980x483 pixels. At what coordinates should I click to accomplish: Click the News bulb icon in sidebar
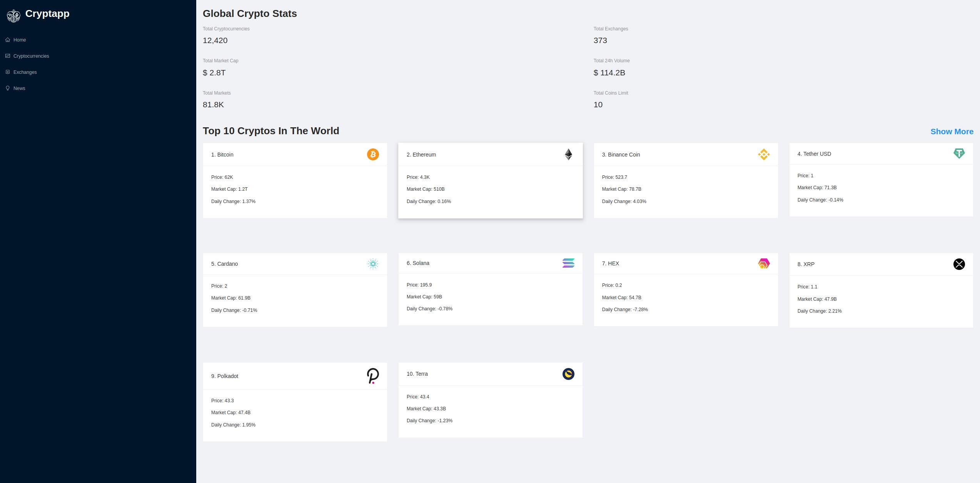[8, 88]
